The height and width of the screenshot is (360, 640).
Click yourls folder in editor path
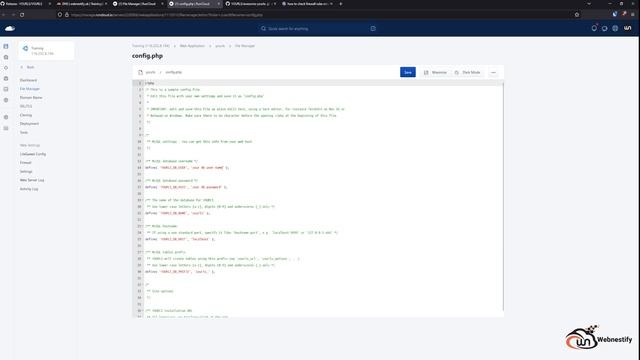pos(151,72)
